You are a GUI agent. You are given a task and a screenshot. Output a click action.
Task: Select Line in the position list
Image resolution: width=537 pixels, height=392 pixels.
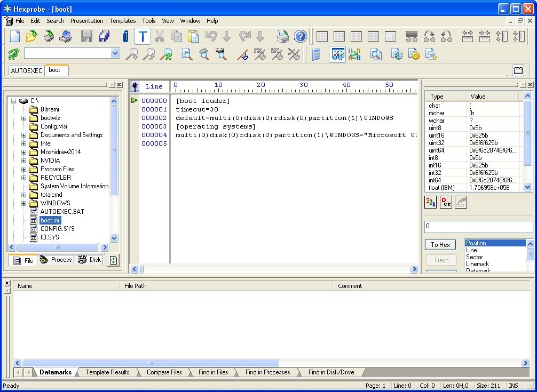(495, 250)
